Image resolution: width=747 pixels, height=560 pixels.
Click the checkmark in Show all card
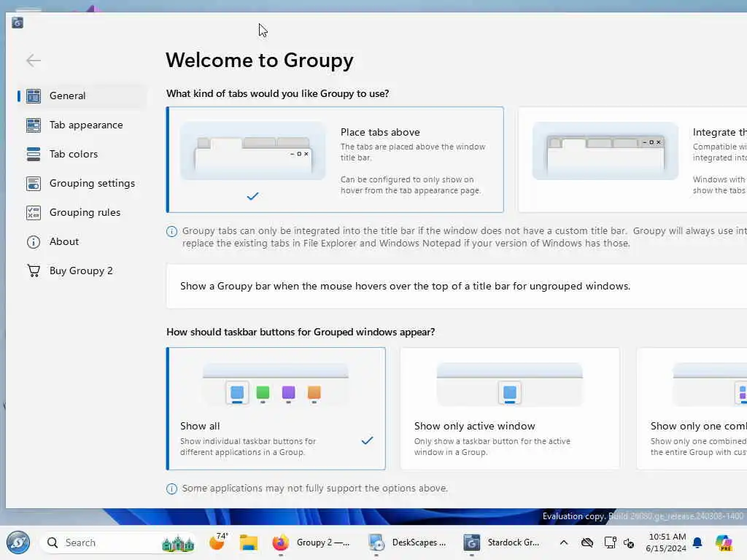click(x=367, y=440)
